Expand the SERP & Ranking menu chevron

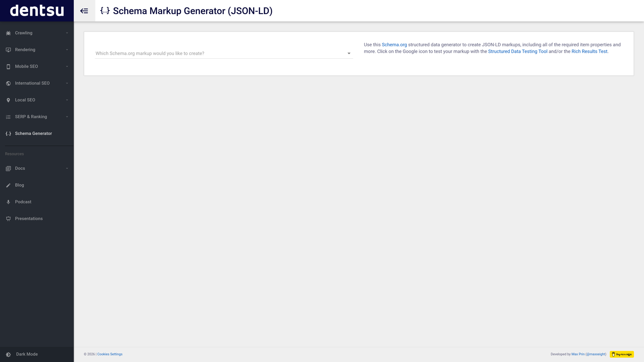(66, 117)
